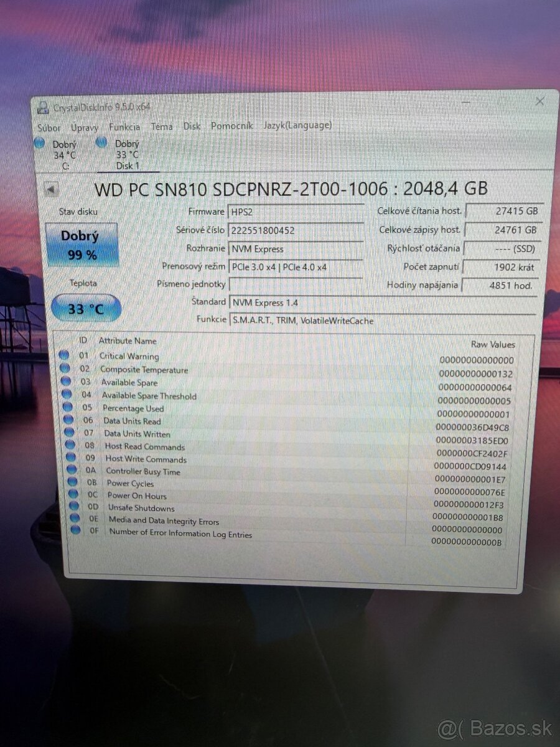Image resolution: width=560 pixels, height=747 pixels.
Task: Click the total host writes value 24761 GB
Action: tap(503, 230)
